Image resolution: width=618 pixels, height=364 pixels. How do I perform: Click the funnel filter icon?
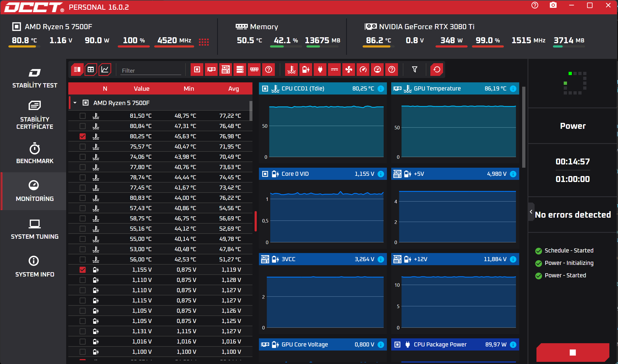415,70
